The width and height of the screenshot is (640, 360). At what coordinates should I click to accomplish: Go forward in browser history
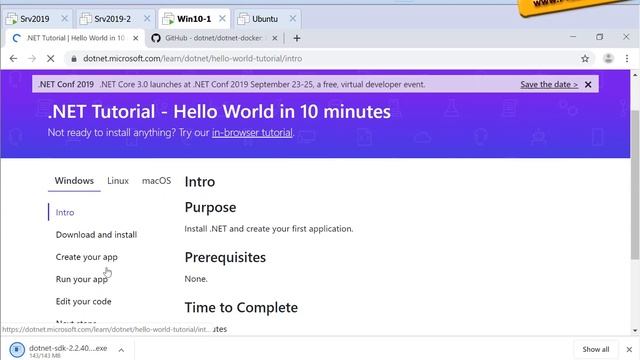[x=32, y=59]
